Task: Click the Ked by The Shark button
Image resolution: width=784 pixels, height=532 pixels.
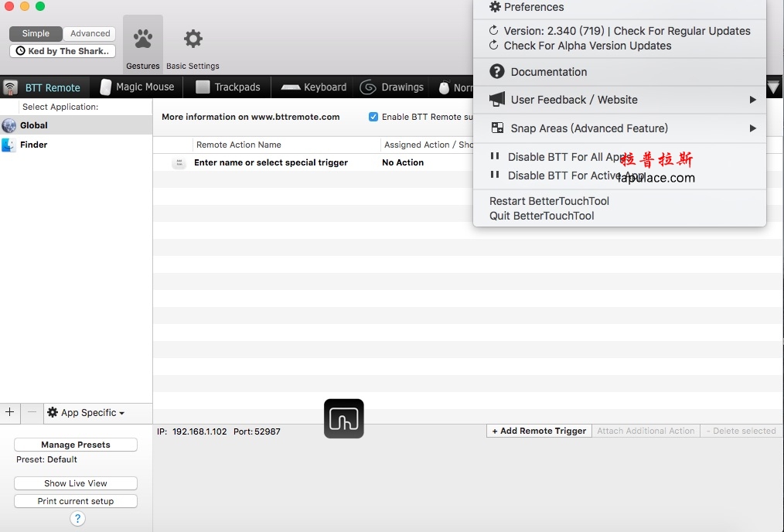Action: [x=63, y=51]
